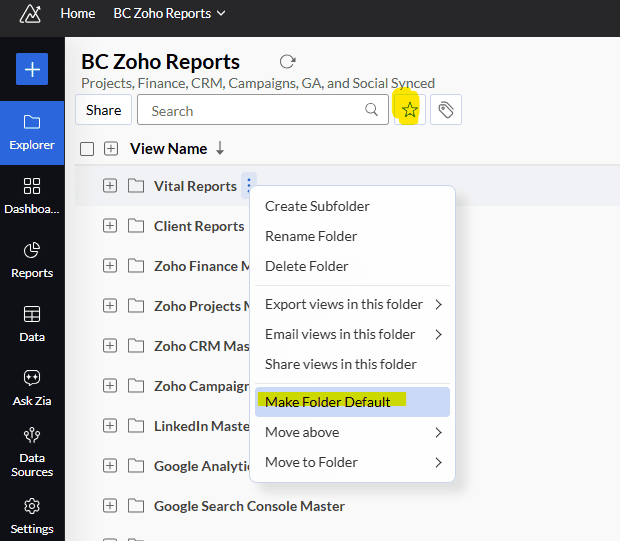
Task: Select the Zoho CRM Master folder name
Action: pos(202,346)
